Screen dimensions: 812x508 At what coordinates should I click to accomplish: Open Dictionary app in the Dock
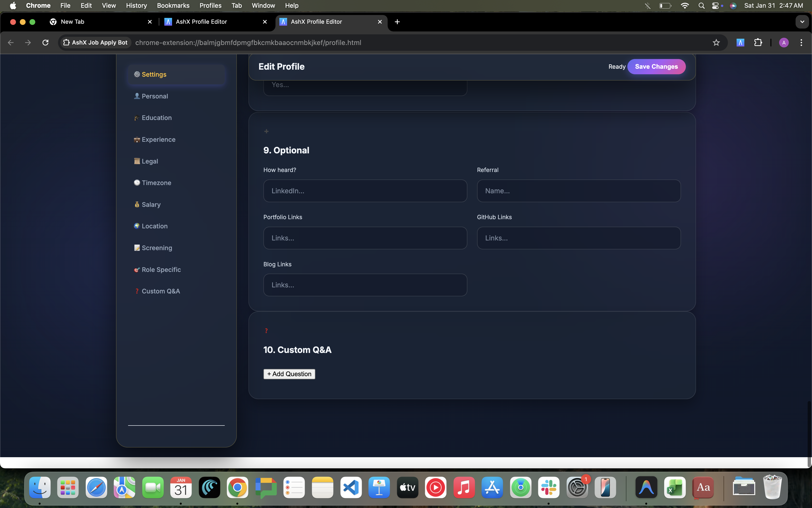[x=703, y=487]
